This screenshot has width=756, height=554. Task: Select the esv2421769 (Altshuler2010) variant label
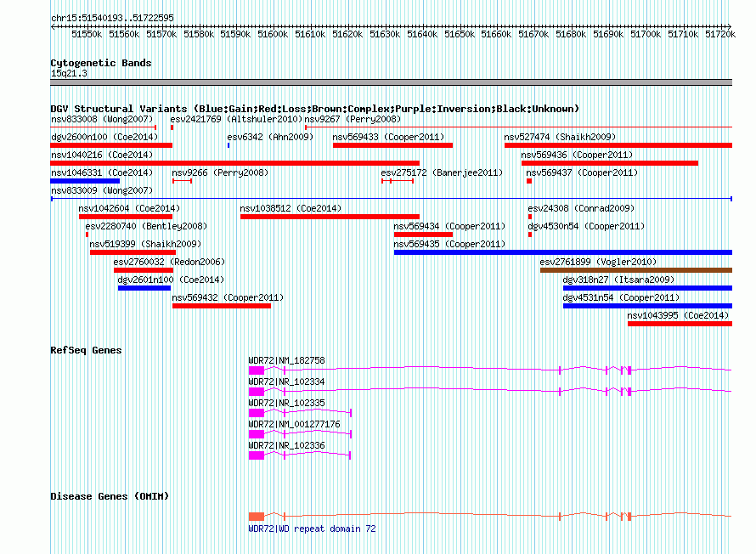click(x=236, y=119)
